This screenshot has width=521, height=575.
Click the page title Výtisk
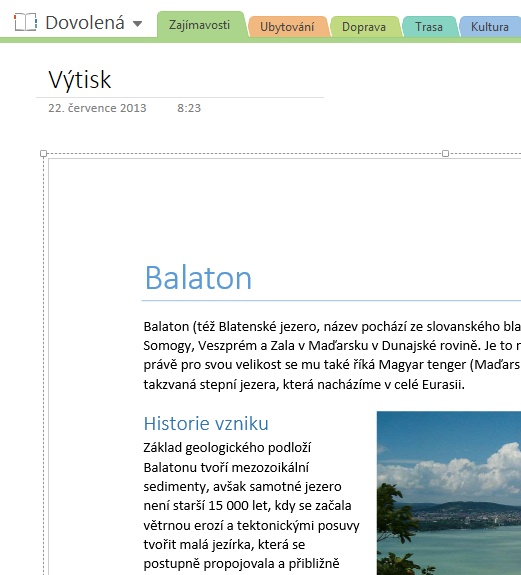coord(80,80)
